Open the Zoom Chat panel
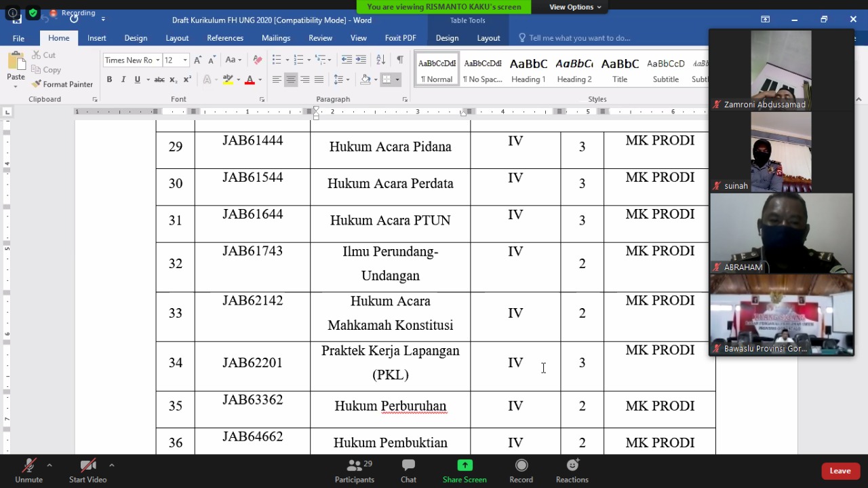Screen dimensions: 868x488 (408, 470)
